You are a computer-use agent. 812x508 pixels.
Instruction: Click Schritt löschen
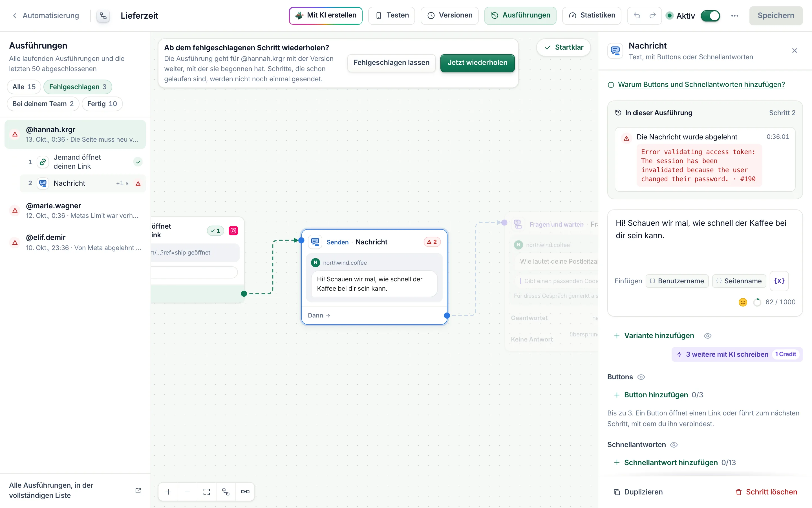click(766, 492)
